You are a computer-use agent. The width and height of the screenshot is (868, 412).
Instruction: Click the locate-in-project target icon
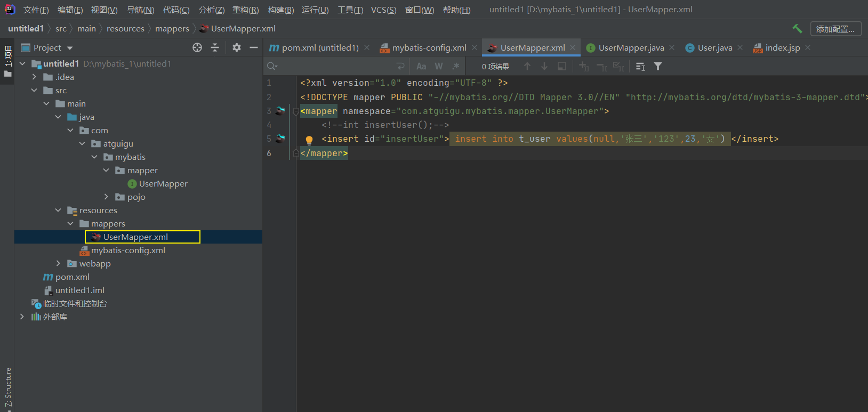point(197,47)
